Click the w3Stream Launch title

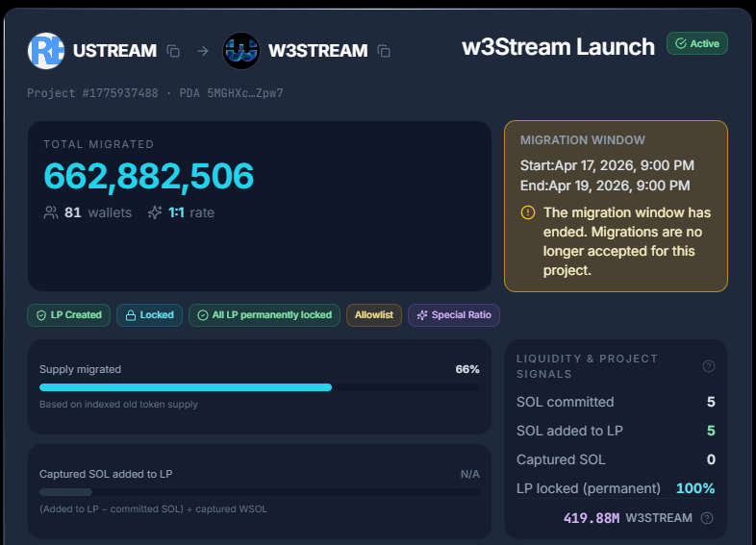(x=558, y=47)
